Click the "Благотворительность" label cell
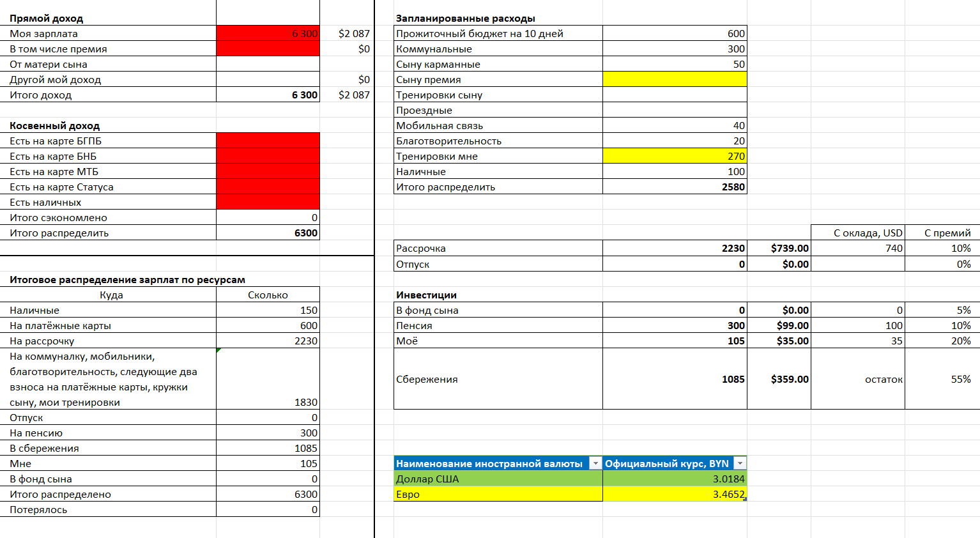 click(498, 141)
